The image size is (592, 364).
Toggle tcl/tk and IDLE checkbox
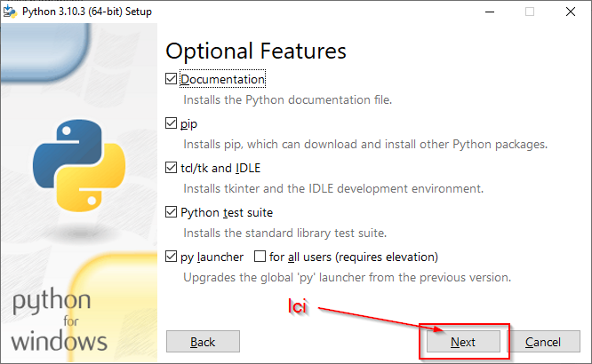tap(171, 168)
